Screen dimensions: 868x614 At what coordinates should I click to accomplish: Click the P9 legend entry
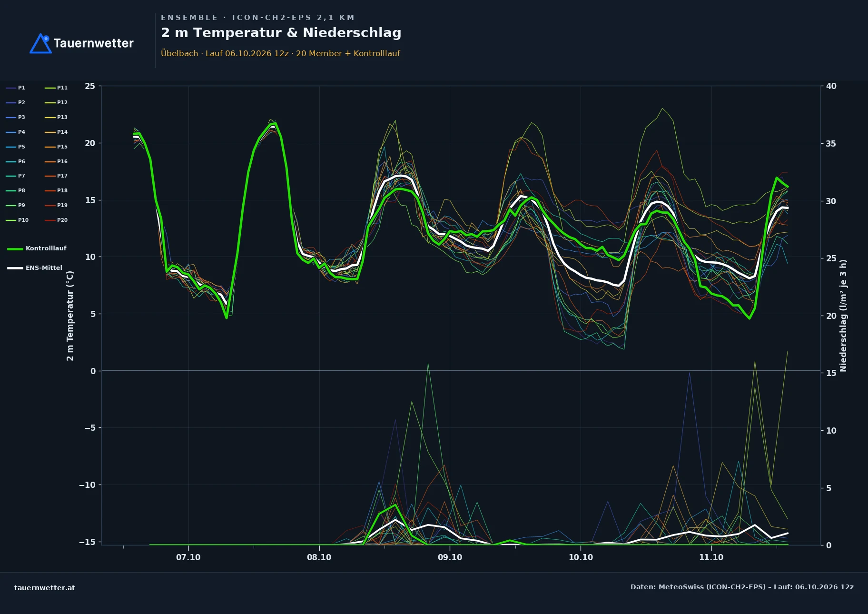point(16,205)
